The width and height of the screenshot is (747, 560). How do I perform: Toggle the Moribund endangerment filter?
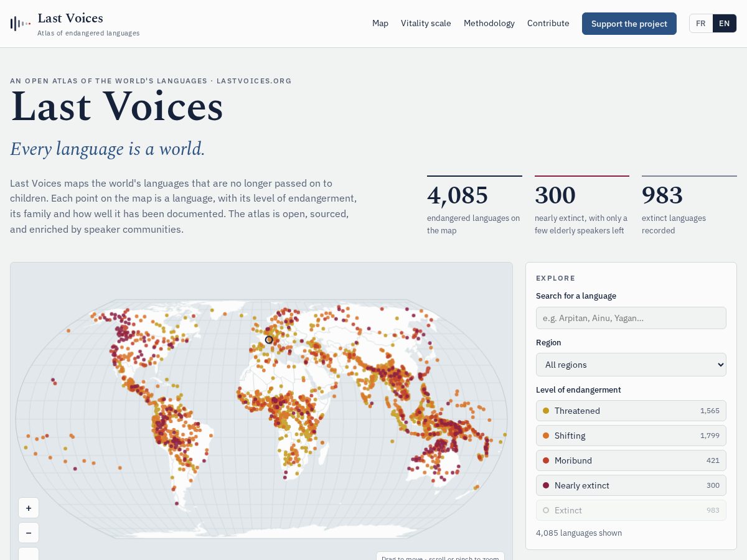click(631, 460)
